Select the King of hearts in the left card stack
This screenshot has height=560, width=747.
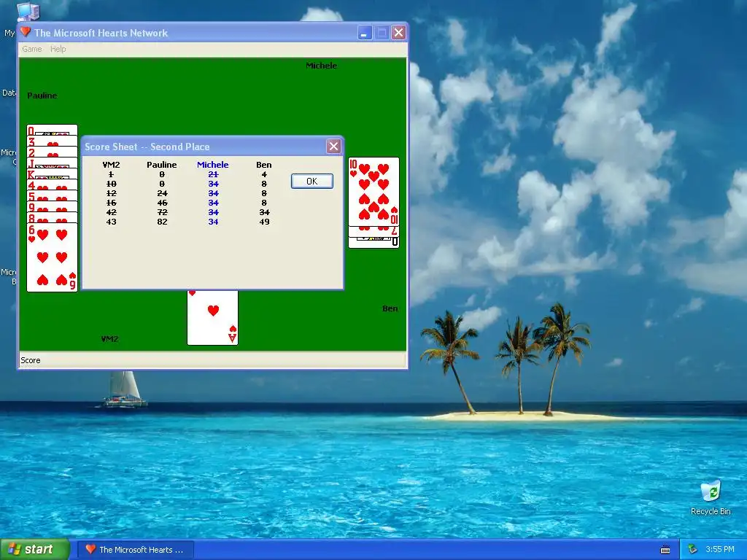[52, 174]
